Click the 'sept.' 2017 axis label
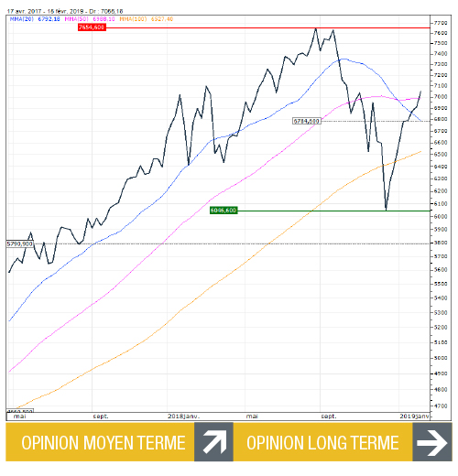 101,416
